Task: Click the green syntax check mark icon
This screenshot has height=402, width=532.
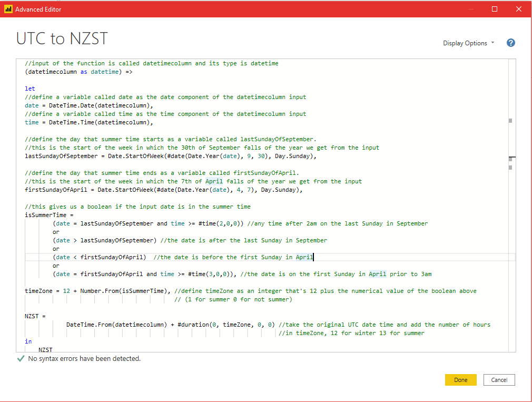Action: pyautogui.click(x=21, y=359)
